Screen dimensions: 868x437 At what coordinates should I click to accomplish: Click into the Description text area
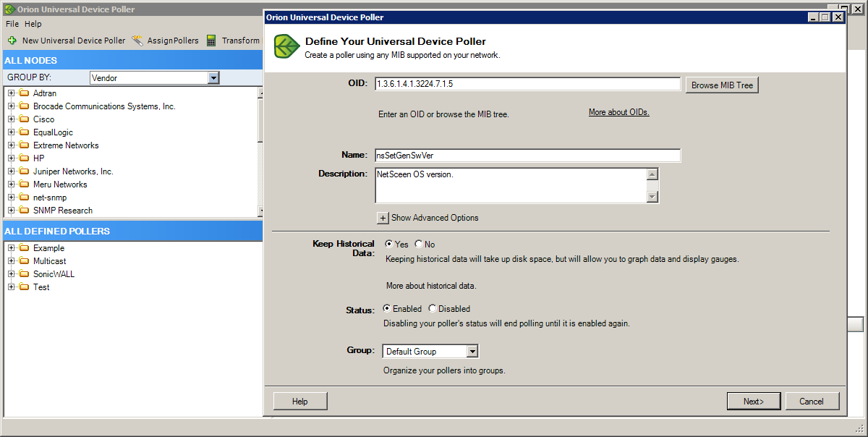(x=511, y=185)
